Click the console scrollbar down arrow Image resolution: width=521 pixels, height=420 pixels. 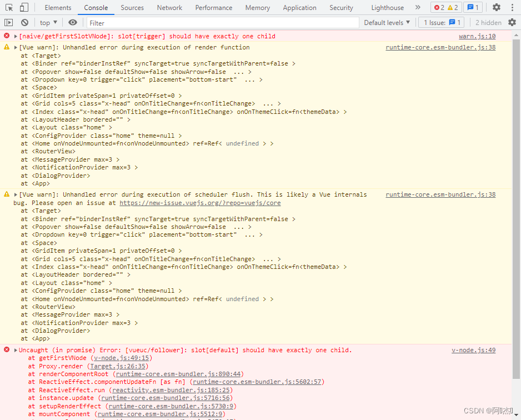[517, 416]
